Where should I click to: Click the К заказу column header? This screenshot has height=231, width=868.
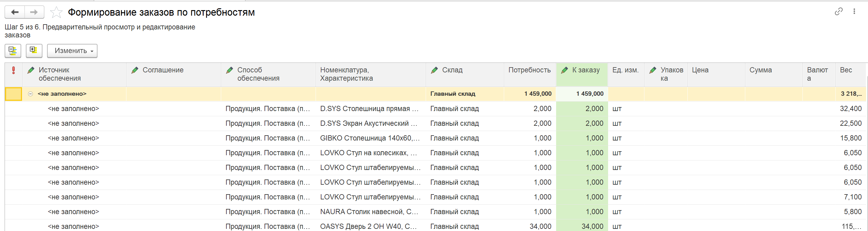585,70
